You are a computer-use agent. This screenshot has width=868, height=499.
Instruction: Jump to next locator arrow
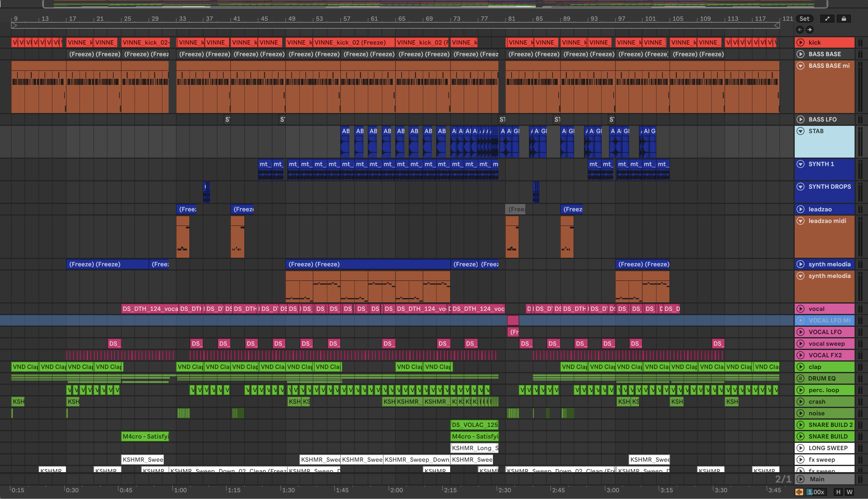click(x=809, y=30)
